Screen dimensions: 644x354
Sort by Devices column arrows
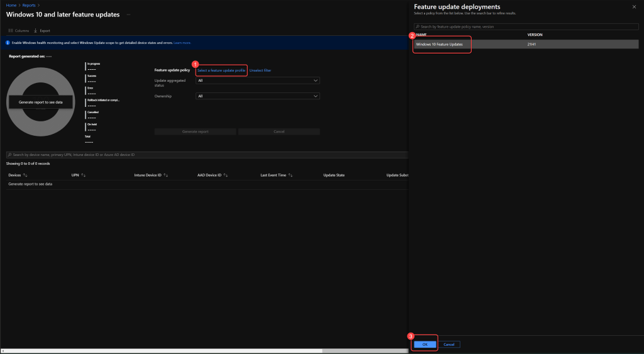point(25,175)
